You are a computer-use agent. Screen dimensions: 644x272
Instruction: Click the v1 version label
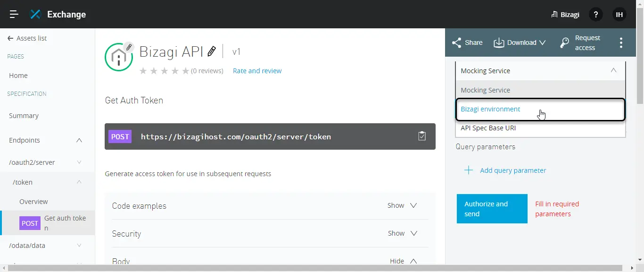[x=237, y=52]
